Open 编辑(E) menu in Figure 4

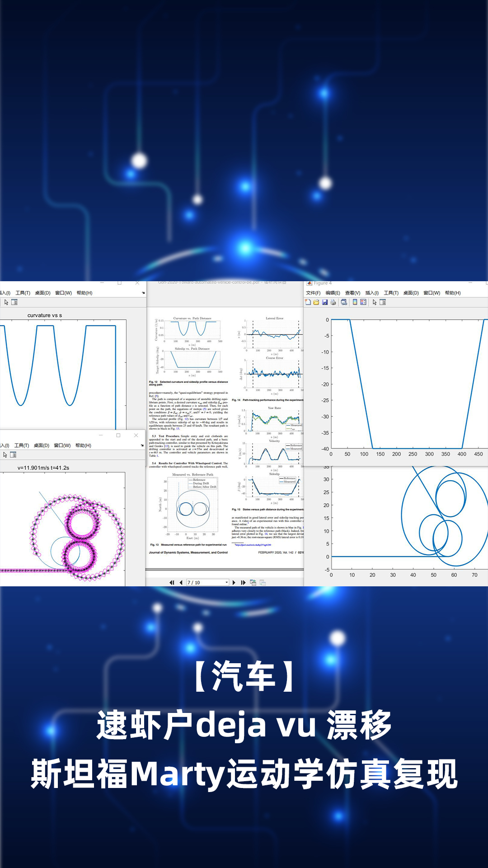click(x=333, y=293)
